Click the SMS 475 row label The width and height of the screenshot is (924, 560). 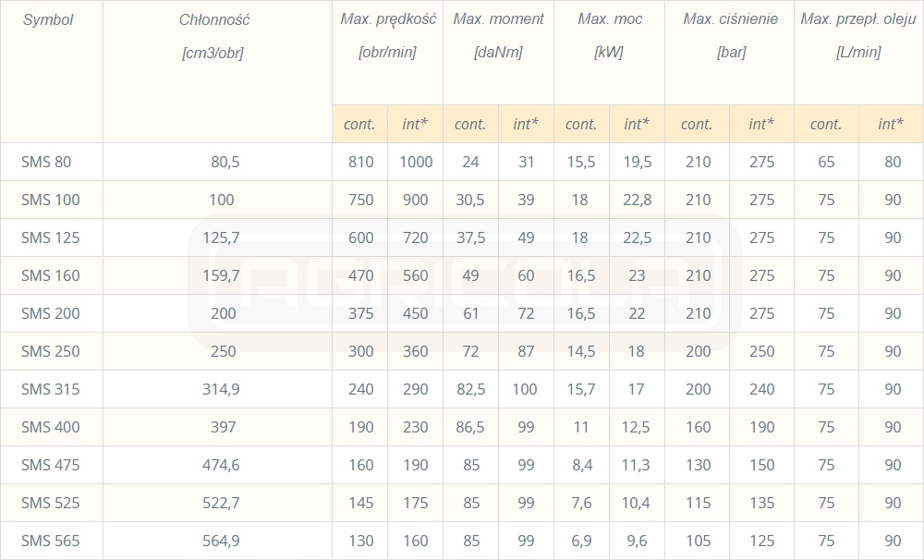coord(50,465)
